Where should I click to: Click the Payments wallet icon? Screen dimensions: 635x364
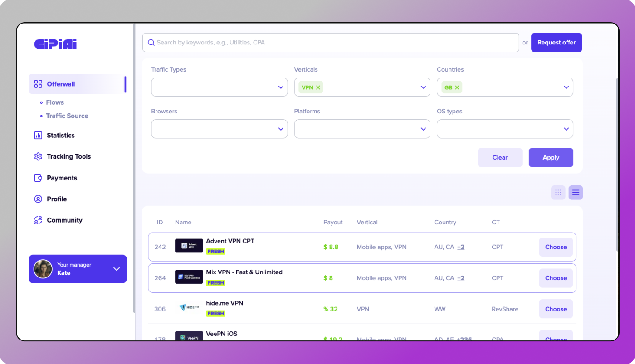(x=38, y=178)
